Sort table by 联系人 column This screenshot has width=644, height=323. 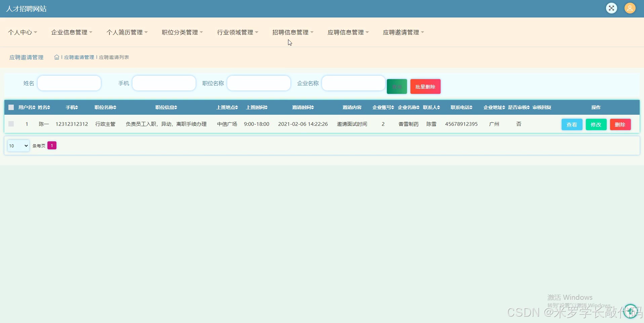coord(432,107)
